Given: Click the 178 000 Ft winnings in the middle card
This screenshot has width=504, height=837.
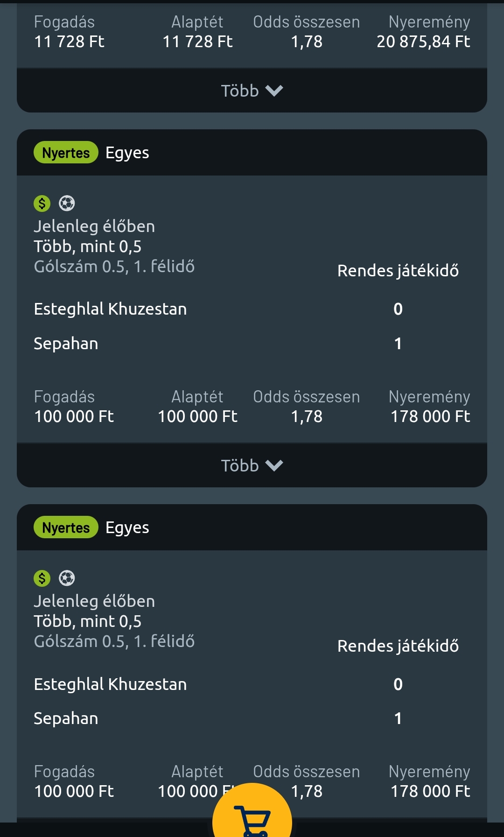Looking at the screenshot, I should point(430,416).
